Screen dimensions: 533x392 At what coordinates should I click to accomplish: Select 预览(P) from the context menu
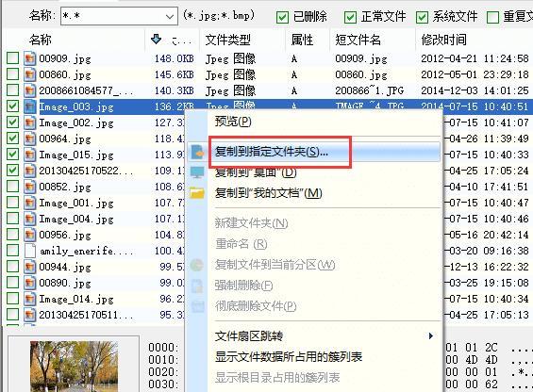point(233,122)
